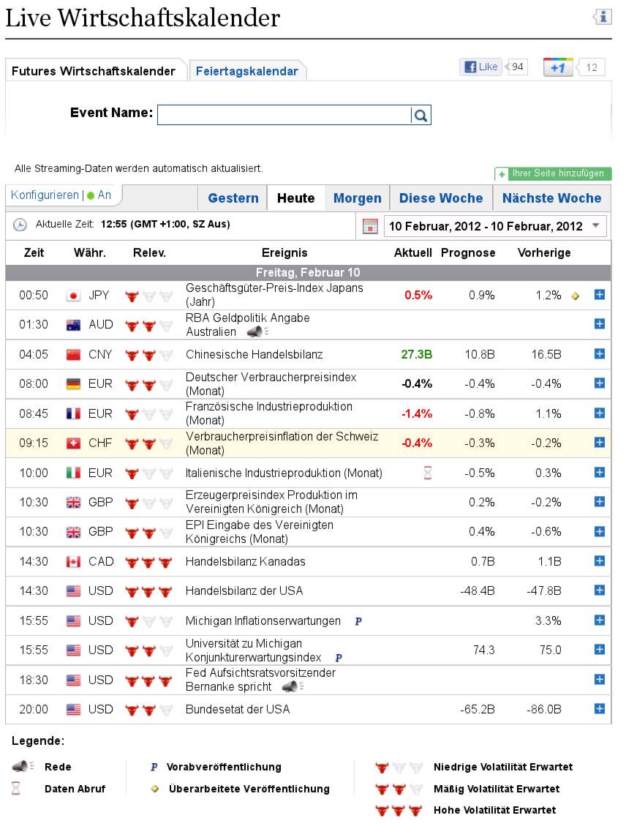Click the Handelsbilanz Kanadas event name

click(245, 561)
